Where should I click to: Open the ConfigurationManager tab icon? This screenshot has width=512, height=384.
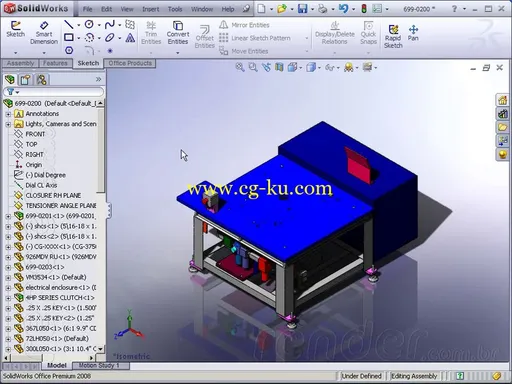(42, 79)
